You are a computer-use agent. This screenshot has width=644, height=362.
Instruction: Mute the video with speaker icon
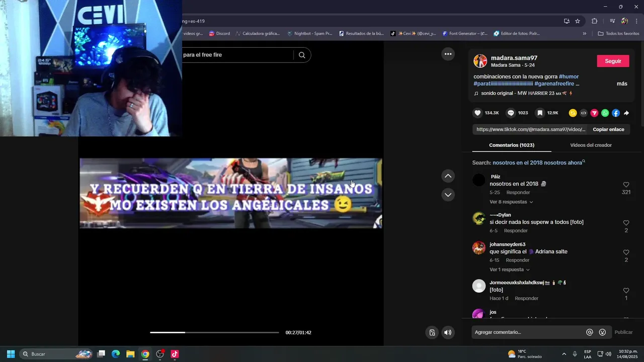[x=448, y=332]
